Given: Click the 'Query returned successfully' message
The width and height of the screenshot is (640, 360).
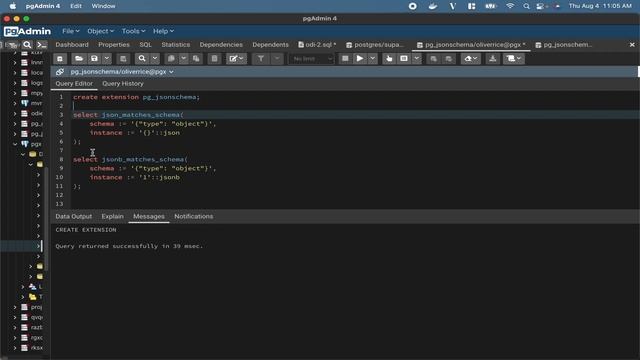Looking at the screenshot, I should (x=129, y=246).
